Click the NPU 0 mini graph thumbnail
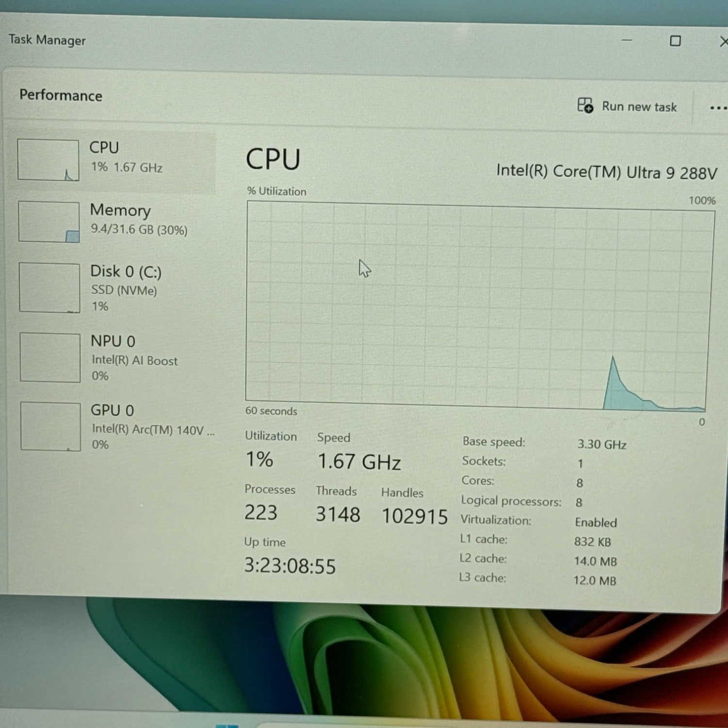Image resolution: width=728 pixels, height=728 pixels. click(50, 358)
